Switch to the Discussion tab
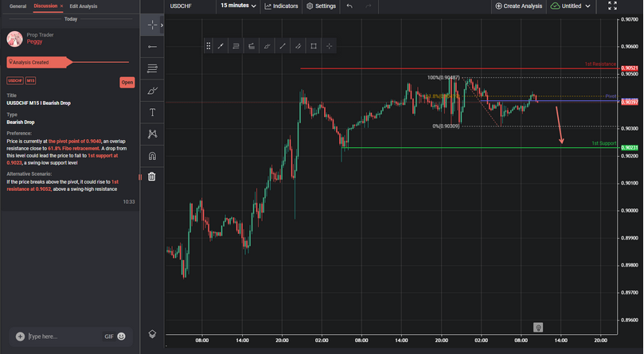644x354 pixels. (x=45, y=6)
